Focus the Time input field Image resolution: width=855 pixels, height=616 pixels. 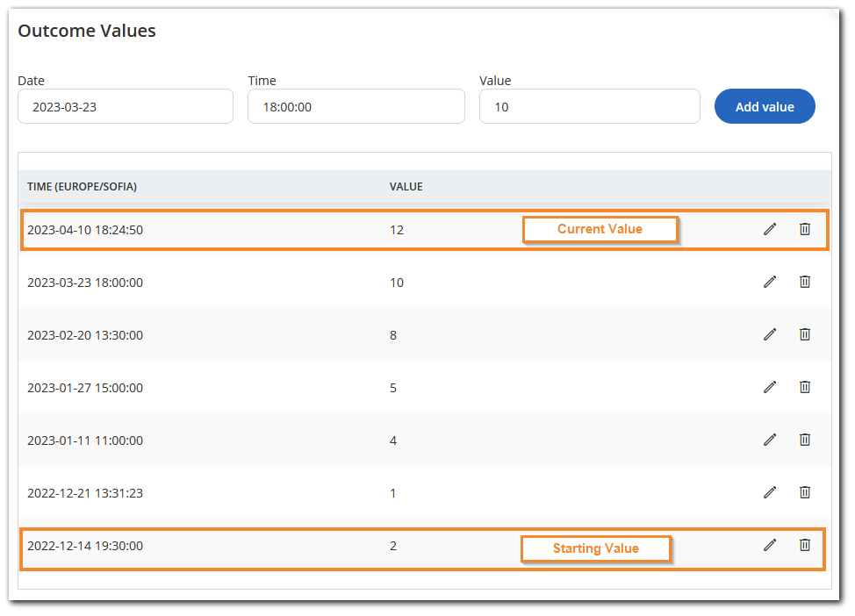(x=356, y=106)
